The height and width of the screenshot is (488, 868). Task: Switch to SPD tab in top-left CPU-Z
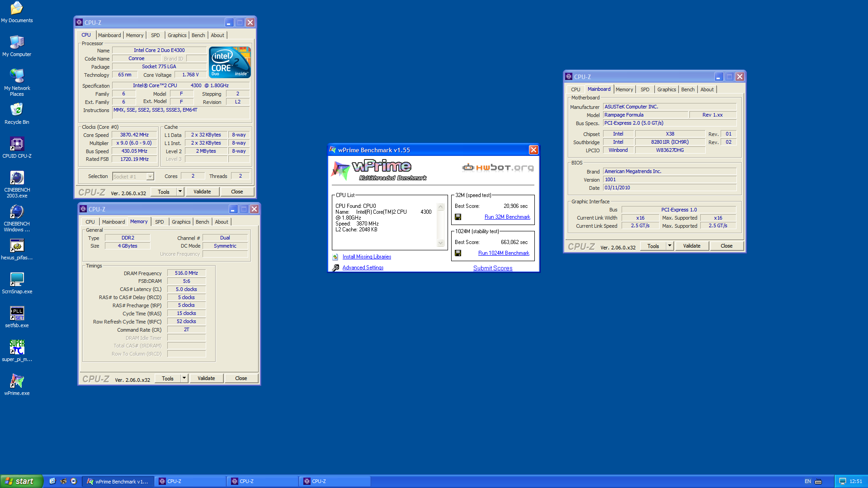[155, 35]
